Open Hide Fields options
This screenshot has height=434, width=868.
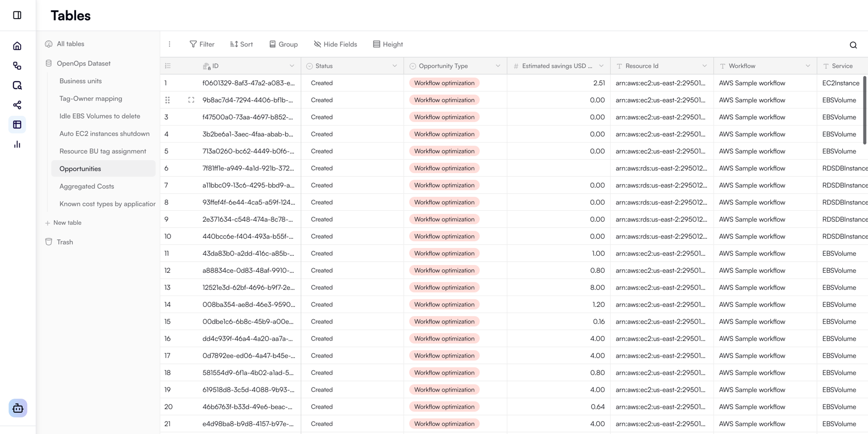tap(335, 44)
